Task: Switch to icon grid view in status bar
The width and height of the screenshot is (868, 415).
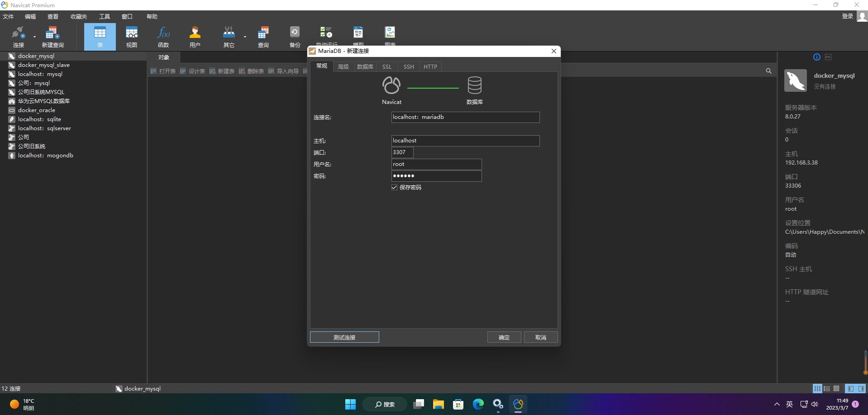Action: point(817,388)
